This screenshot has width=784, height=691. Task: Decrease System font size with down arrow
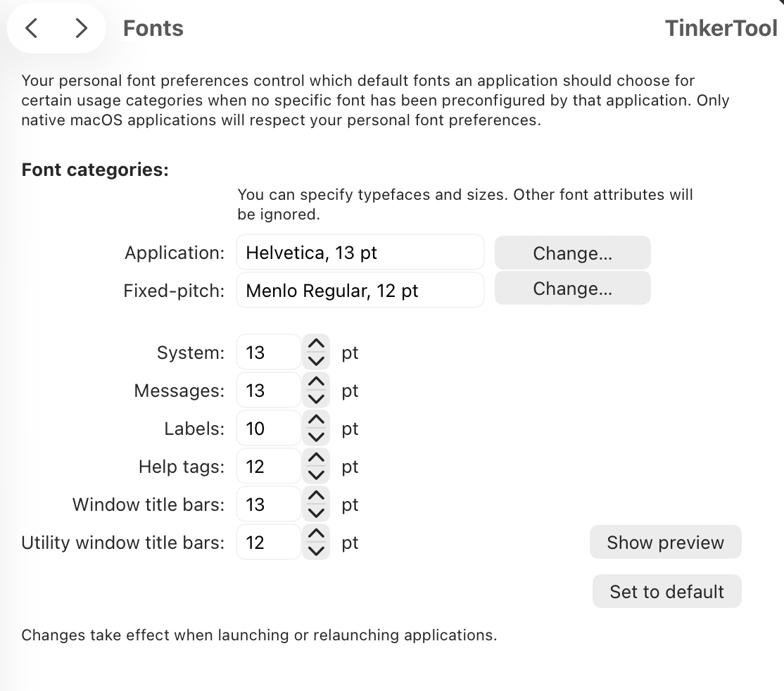(x=317, y=360)
